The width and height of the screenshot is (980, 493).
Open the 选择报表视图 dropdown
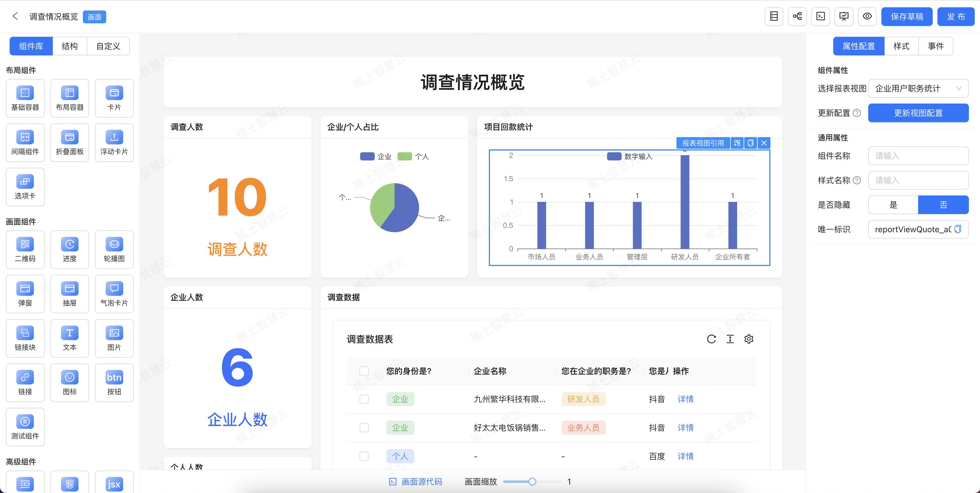[918, 89]
